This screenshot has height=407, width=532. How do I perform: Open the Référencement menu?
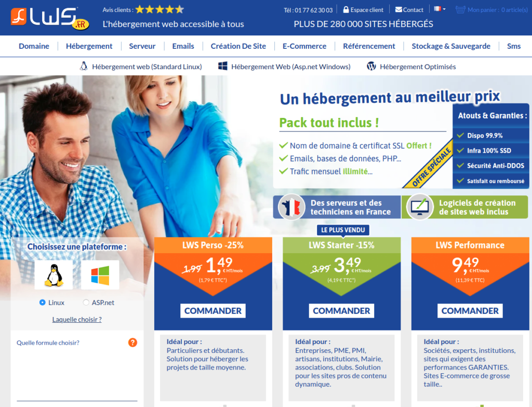click(369, 46)
